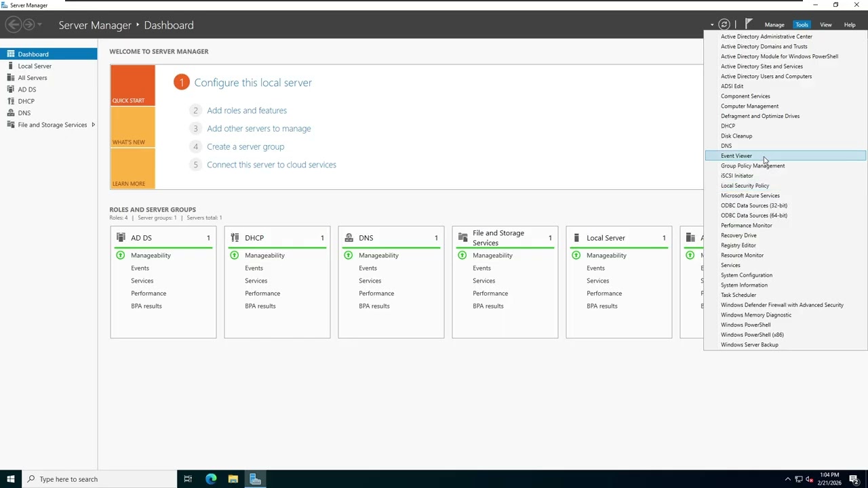This screenshot has height=488, width=868.
Task: Open Windows Server Backup entry
Action: point(785,345)
